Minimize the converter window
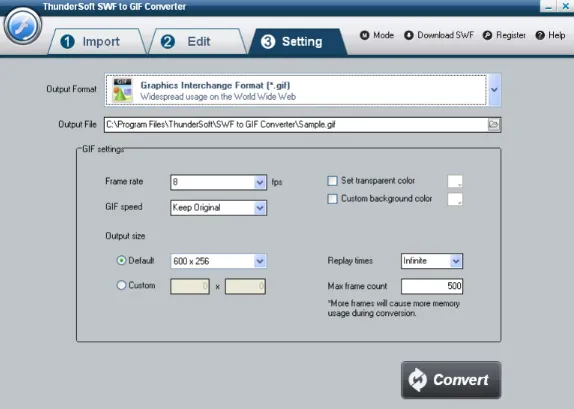Screen dimensions: 574x409 [548, 6]
